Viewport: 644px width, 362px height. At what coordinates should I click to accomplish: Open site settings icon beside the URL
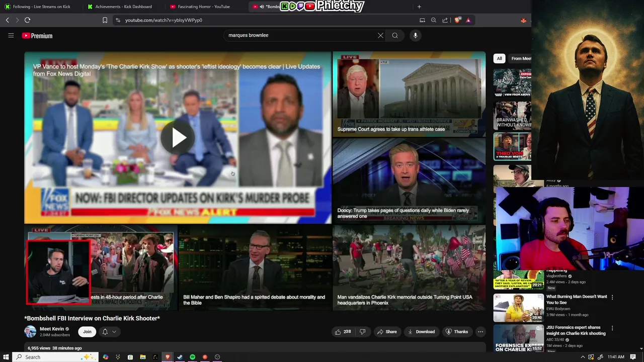(118, 20)
